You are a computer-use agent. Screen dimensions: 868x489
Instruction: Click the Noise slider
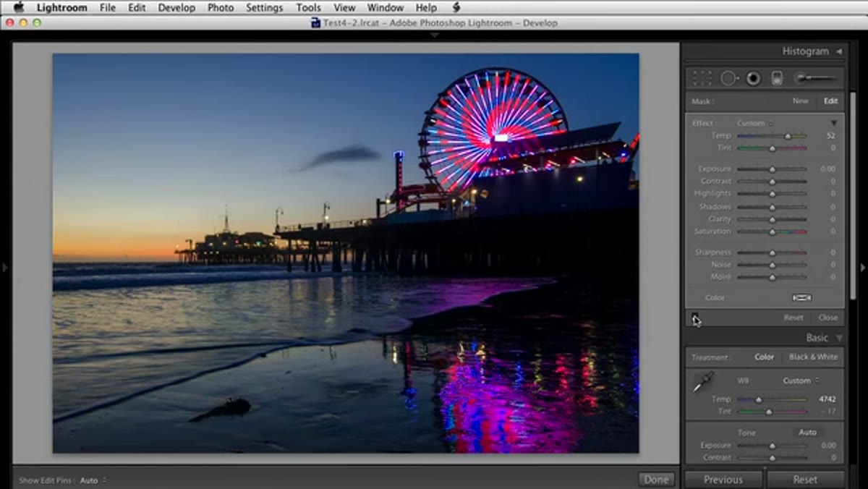pyautogui.click(x=772, y=265)
